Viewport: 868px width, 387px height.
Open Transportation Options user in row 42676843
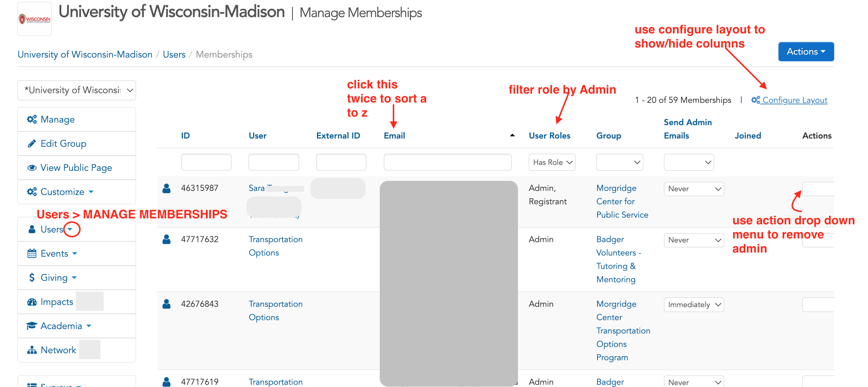click(x=276, y=310)
